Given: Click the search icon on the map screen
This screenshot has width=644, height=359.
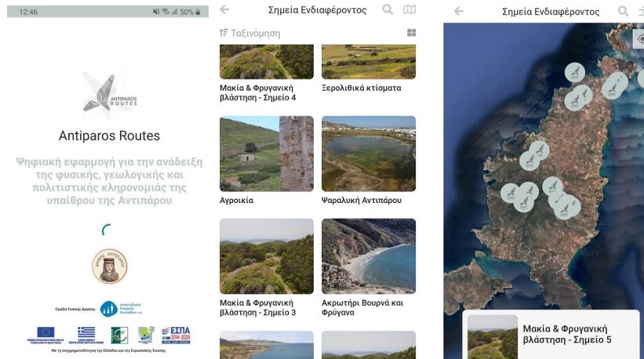Looking at the screenshot, I should pyautogui.click(x=623, y=11).
